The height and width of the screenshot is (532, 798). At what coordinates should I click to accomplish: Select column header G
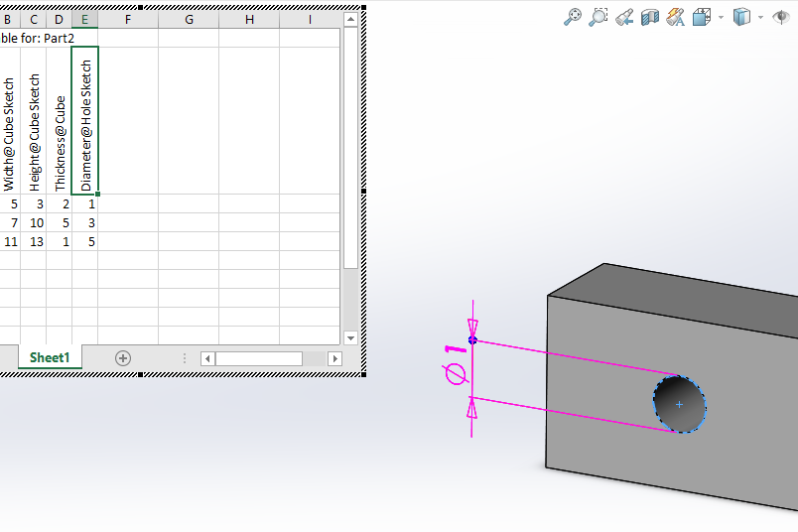[x=189, y=20]
